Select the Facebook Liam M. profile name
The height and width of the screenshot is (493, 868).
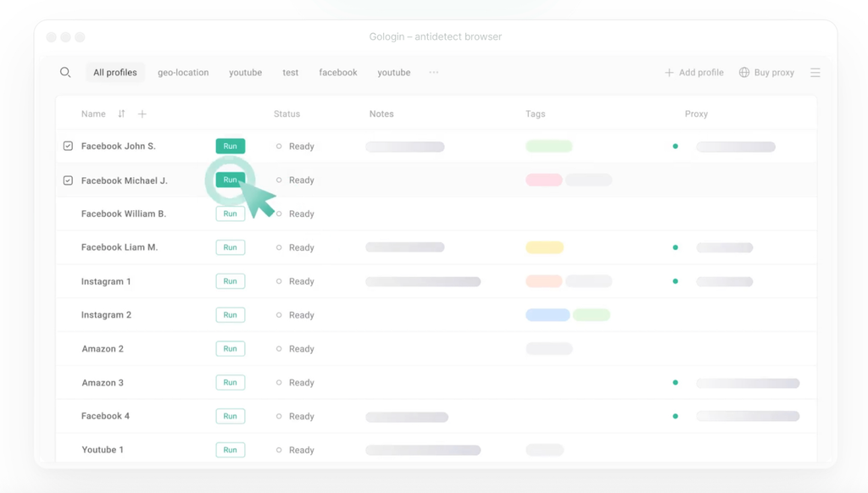pyautogui.click(x=120, y=247)
